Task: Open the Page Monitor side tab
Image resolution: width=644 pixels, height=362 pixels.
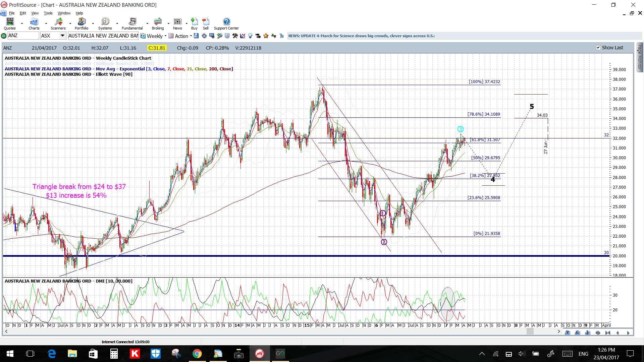Action: click(x=640, y=57)
